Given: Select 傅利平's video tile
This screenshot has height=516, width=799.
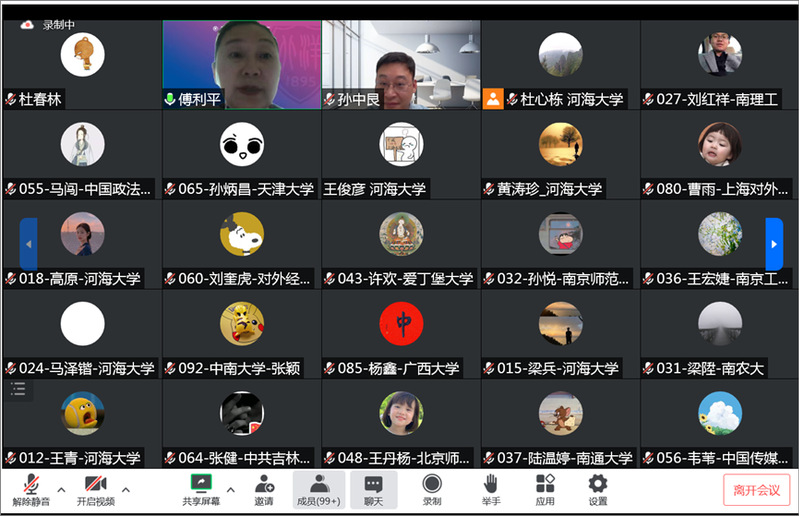Looking at the screenshot, I should click(241, 58).
